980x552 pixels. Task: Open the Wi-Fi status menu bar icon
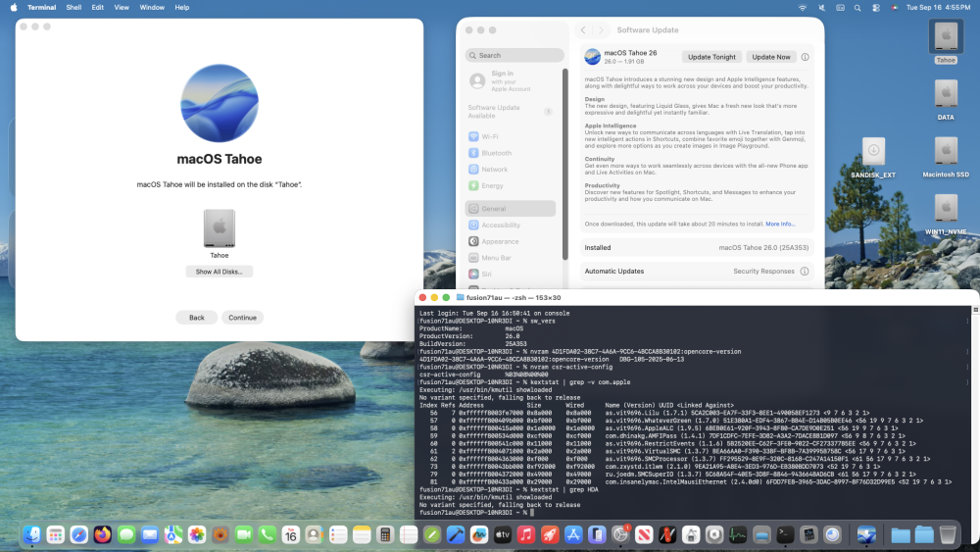click(x=803, y=8)
